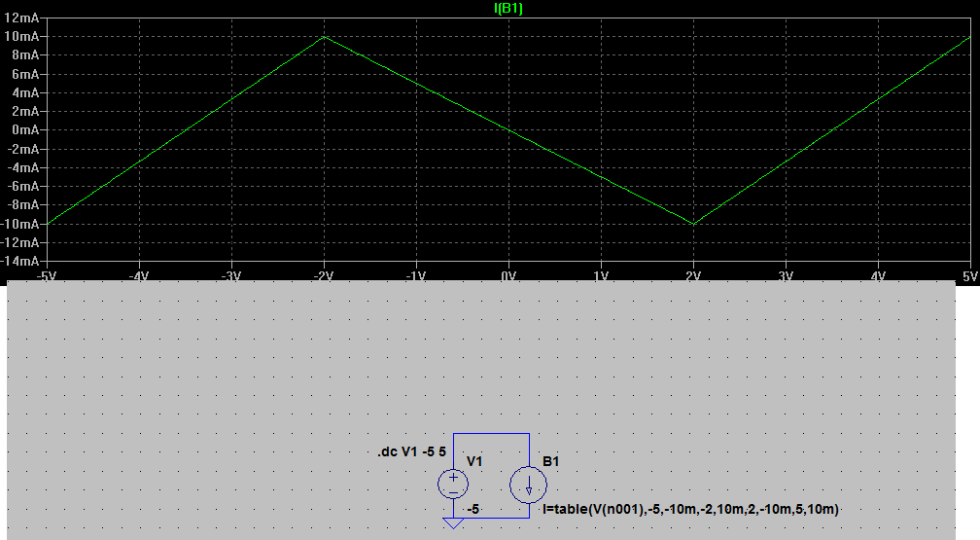The height and width of the screenshot is (540, 980).
Task: Click the V1 component name label
Action: (x=475, y=461)
